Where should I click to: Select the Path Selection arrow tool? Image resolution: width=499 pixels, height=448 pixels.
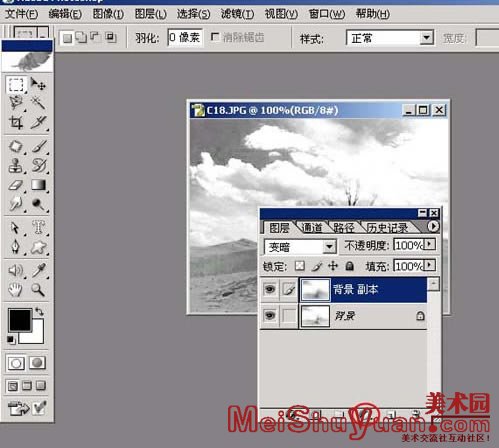point(16,228)
